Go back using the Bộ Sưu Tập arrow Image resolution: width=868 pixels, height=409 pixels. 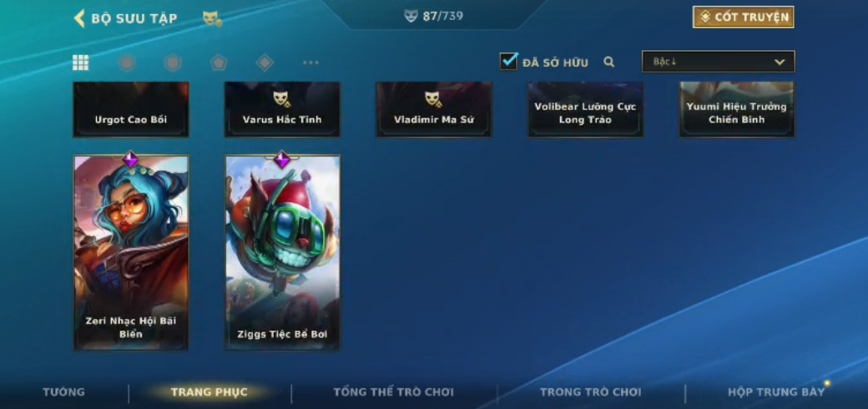click(x=79, y=18)
